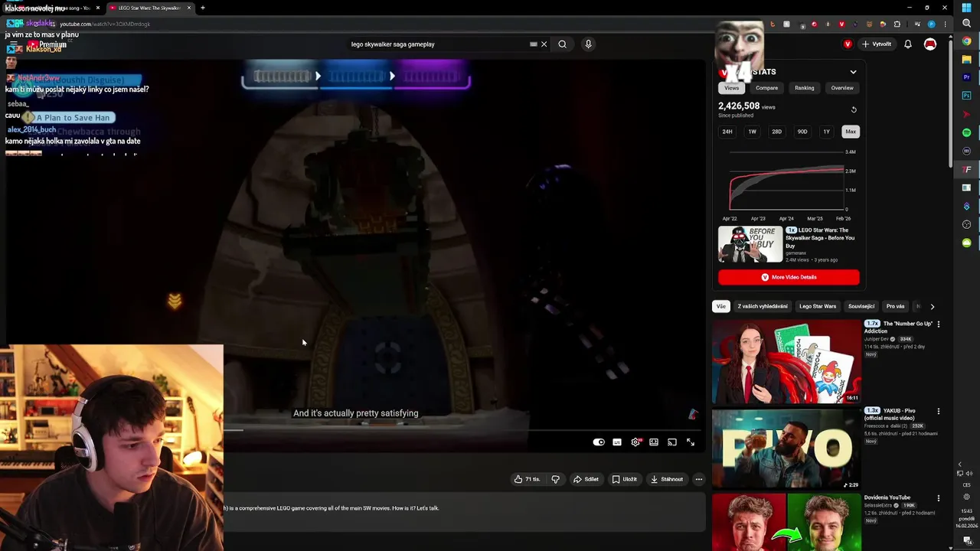Click the YouTube search input field
This screenshot has width=980, height=551.
439,44
